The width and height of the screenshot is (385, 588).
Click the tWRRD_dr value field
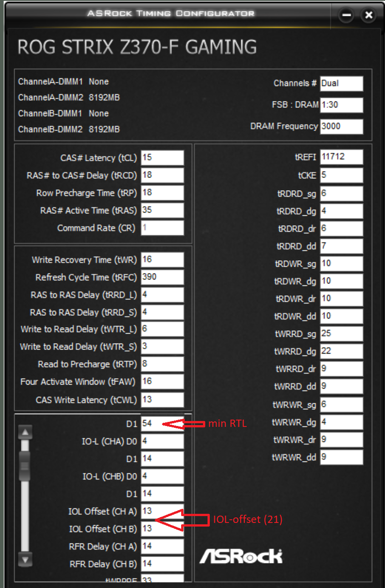(341, 369)
